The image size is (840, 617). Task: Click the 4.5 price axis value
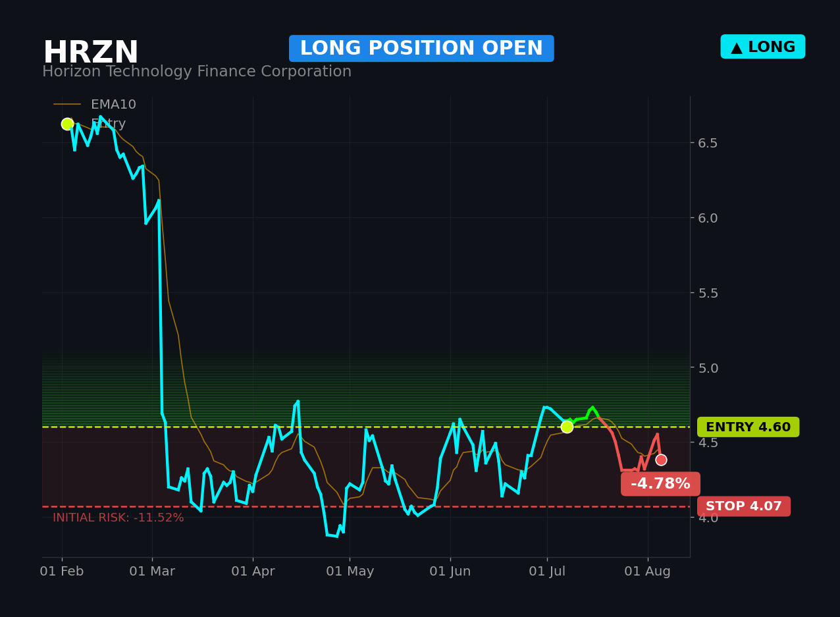(x=708, y=443)
